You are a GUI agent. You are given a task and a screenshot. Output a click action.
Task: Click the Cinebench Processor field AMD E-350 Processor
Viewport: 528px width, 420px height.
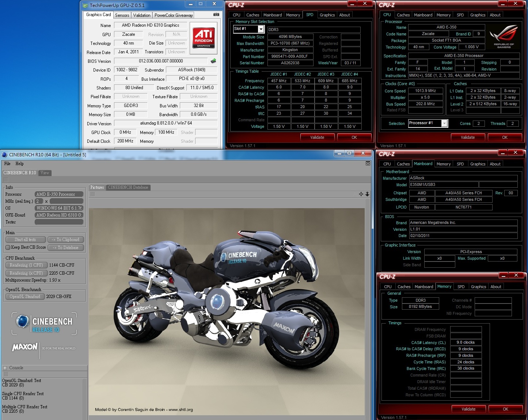pos(59,194)
